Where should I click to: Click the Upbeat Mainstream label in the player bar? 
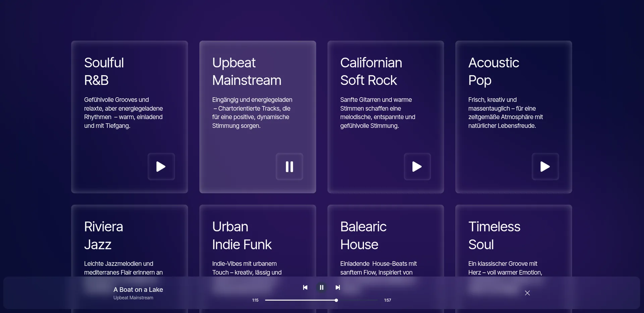[133, 298]
